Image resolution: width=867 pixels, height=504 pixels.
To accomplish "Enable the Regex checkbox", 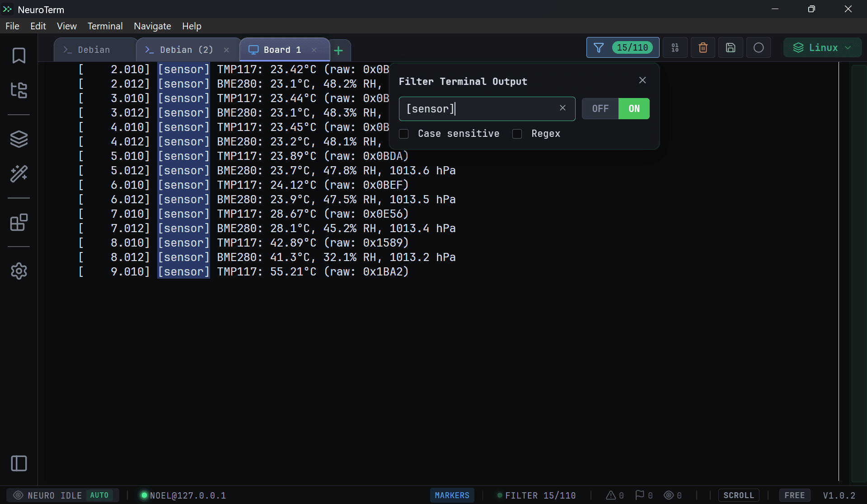I will pyautogui.click(x=517, y=134).
